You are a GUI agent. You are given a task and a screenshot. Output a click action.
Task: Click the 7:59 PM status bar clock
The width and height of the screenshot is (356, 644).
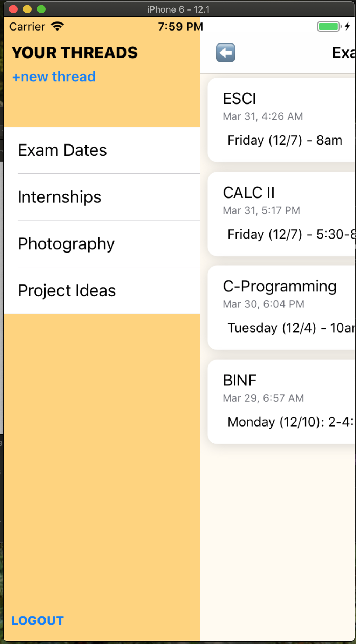[180, 26]
